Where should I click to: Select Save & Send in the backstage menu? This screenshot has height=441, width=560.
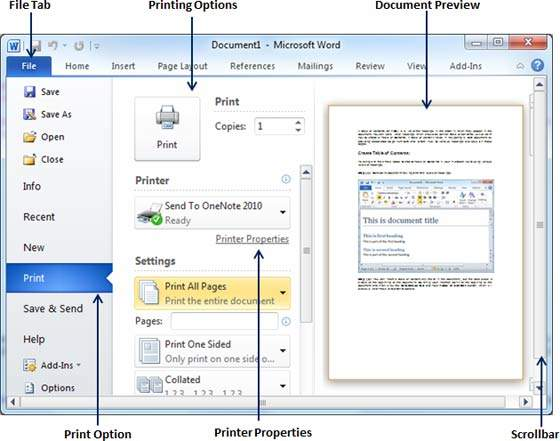[x=53, y=309]
